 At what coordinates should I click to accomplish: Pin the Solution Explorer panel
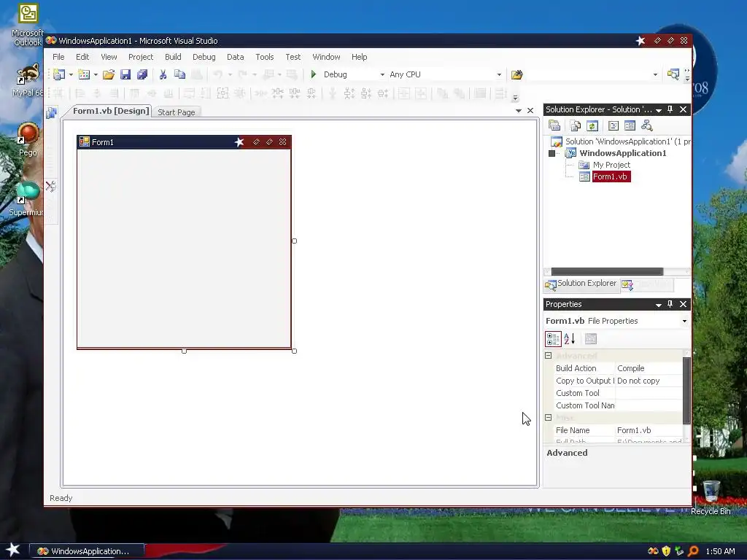coord(670,109)
